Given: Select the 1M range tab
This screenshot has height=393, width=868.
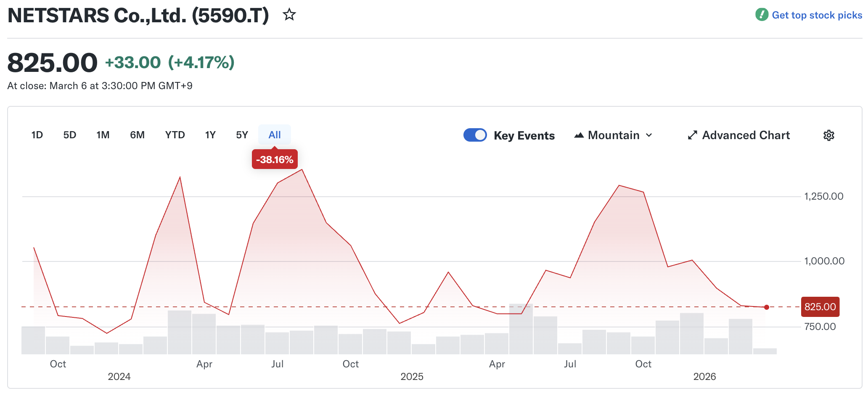Looking at the screenshot, I should 103,135.
